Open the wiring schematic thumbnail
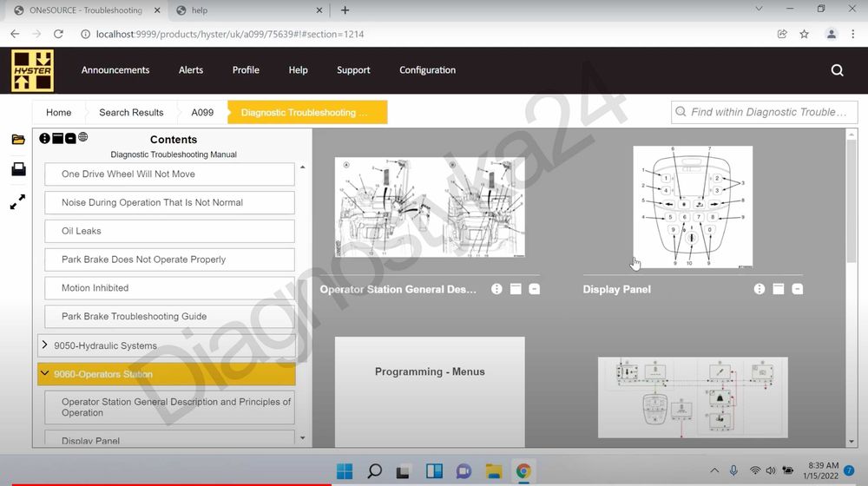Viewport: 868px width, 486px height. [693, 397]
